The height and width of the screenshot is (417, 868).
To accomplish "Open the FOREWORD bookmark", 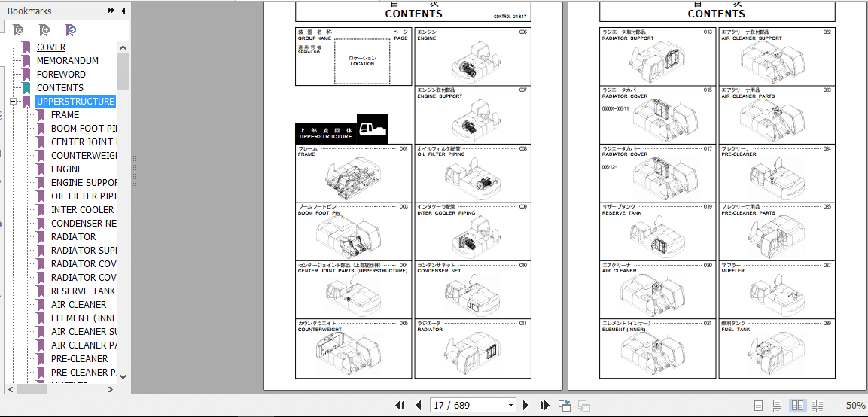I will tap(61, 75).
